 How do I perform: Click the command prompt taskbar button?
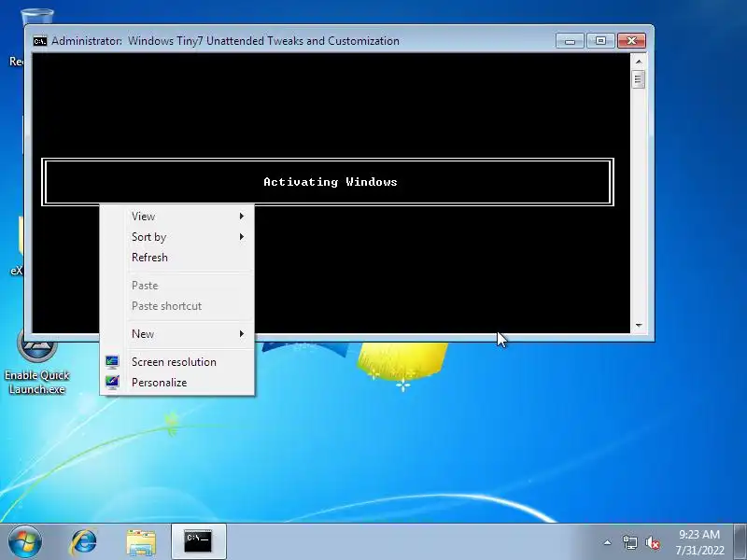tap(198, 541)
